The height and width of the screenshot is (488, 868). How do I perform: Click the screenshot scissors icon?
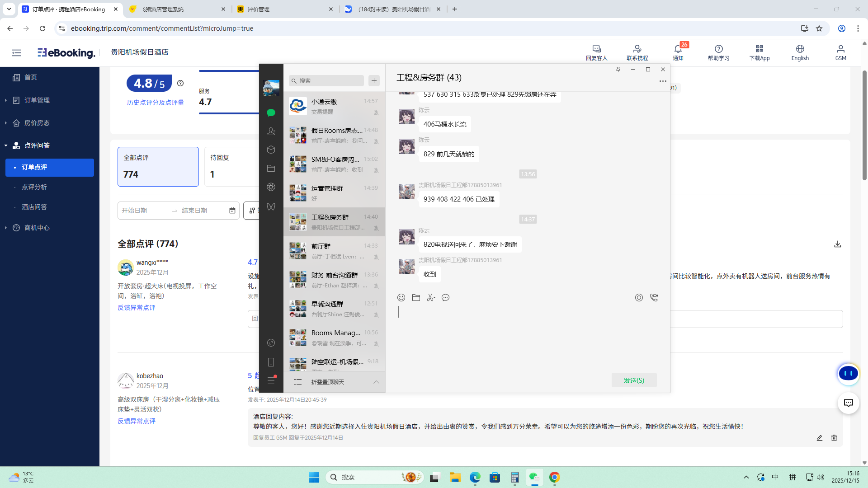click(x=431, y=297)
